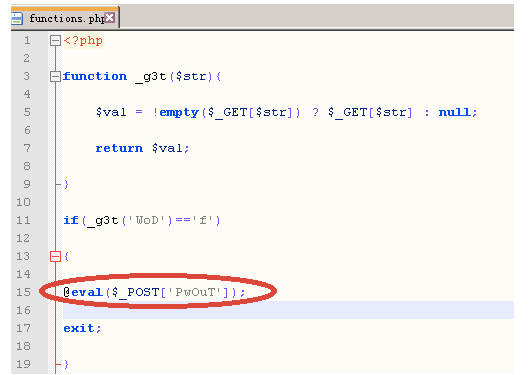
Task: Place cursor on highlighted line 16
Action: pos(288,310)
